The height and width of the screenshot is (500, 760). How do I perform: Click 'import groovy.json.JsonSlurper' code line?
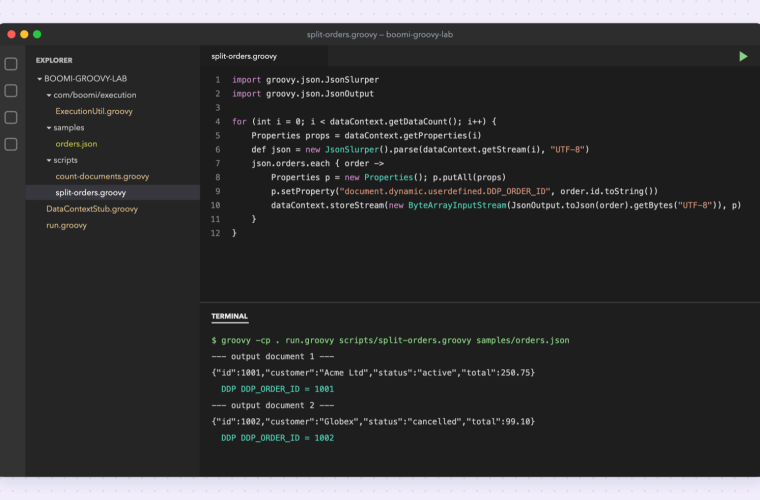tap(305, 79)
